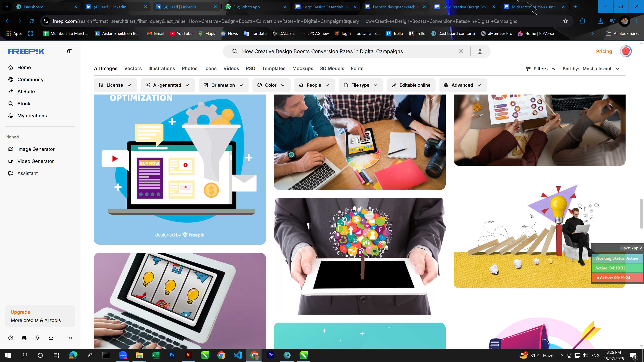
Task: Go back to previous page
Action: 8,21
